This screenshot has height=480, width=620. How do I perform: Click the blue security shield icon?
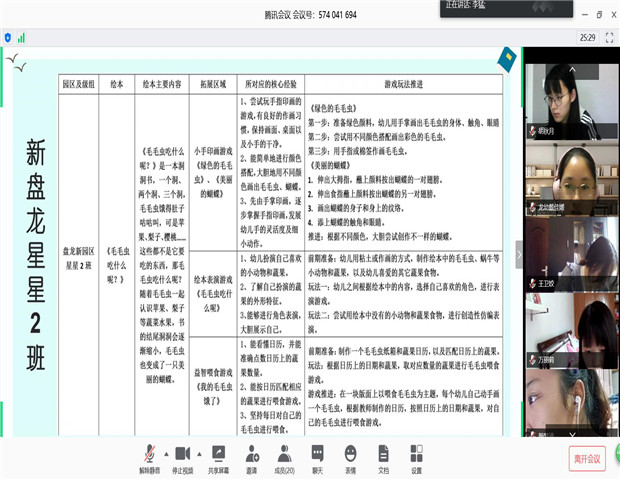click(x=8, y=37)
